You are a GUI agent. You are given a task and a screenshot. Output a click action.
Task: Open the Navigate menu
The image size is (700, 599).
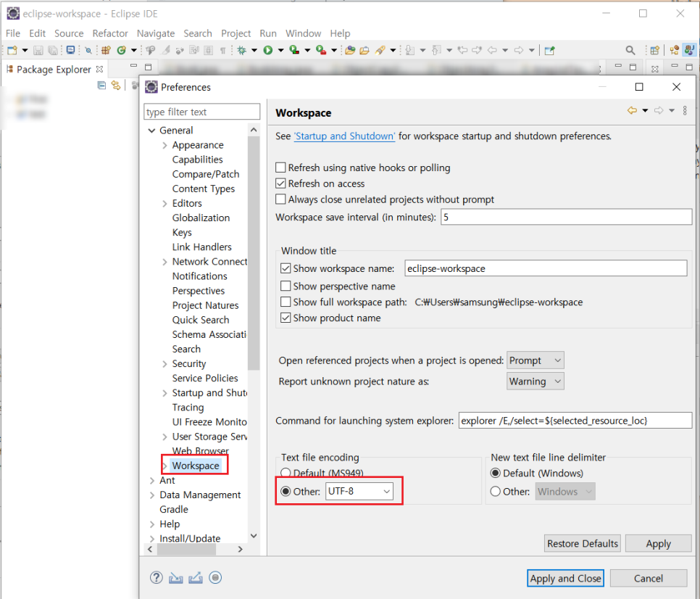coord(156,33)
